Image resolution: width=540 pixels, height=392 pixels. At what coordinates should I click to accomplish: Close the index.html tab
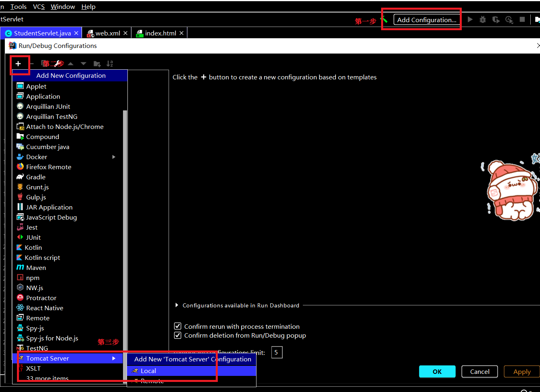coord(181,33)
